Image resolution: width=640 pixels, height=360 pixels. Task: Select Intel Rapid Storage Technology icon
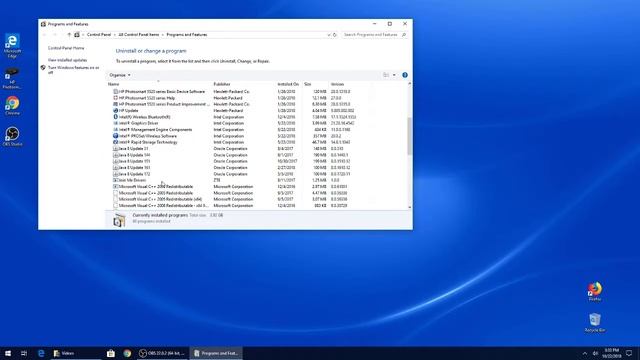coord(116,142)
